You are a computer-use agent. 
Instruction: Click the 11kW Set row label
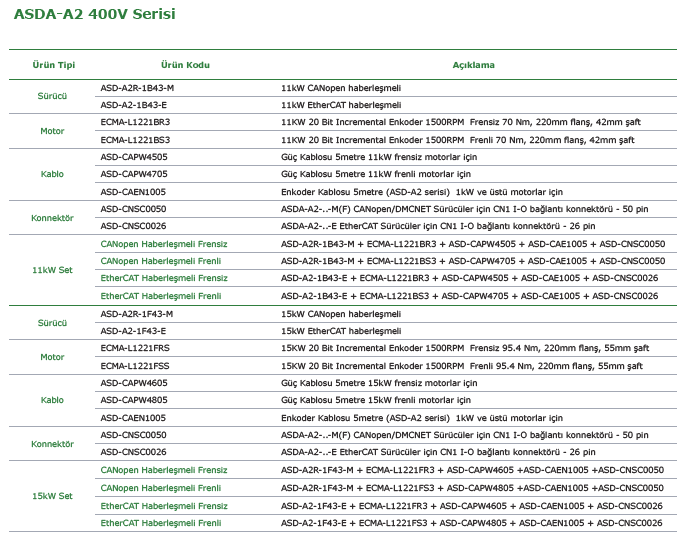52,270
